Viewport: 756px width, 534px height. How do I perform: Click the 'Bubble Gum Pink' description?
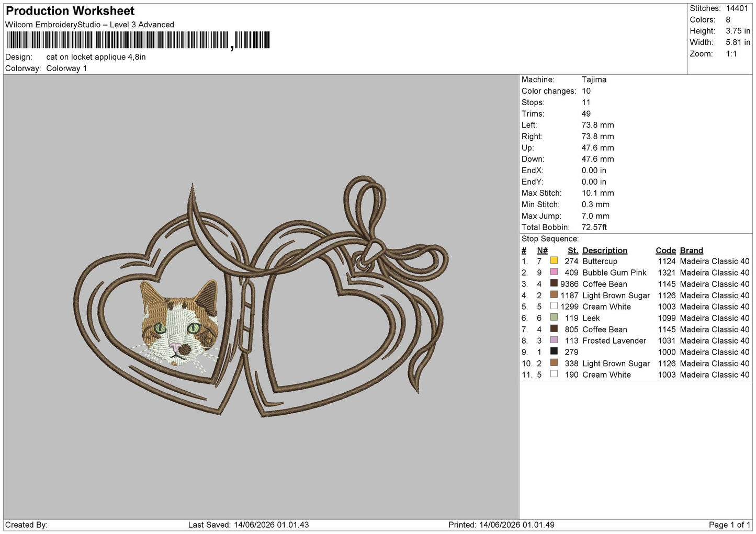tap(614, 272)
